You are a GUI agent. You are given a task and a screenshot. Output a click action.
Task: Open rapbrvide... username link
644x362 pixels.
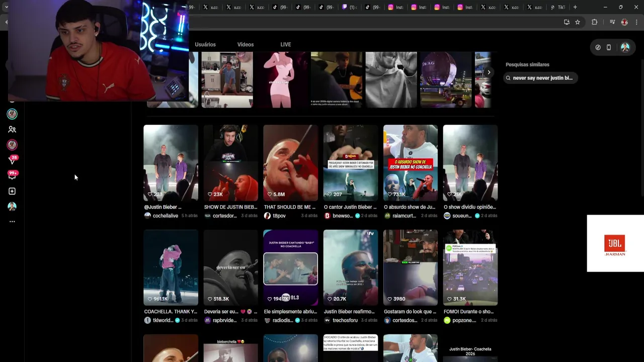[x=224, y=320]
